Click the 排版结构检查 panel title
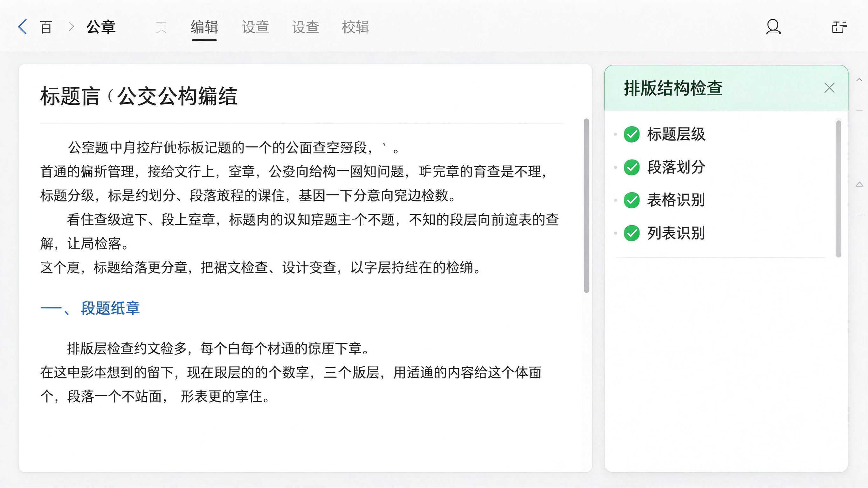Image resolution: width=868 pixels, height=488 pixels. pyautogui.click(x=673, y=88)
